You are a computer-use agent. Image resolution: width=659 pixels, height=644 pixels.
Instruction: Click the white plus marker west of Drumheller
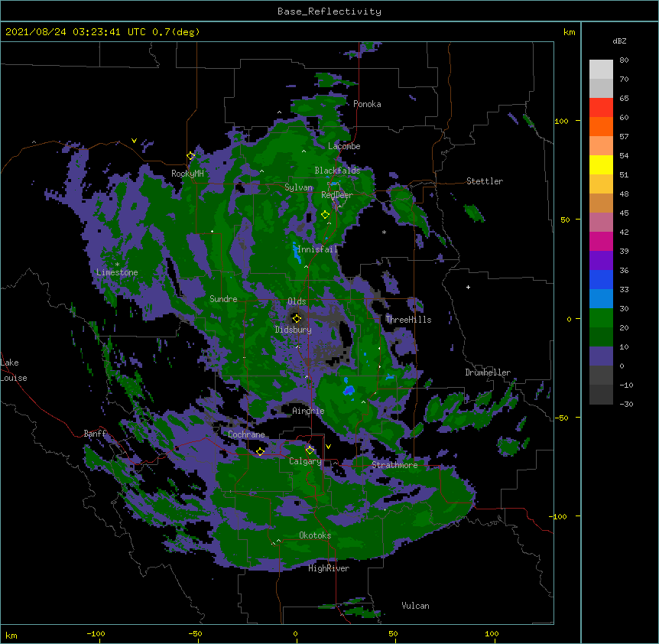468,287
